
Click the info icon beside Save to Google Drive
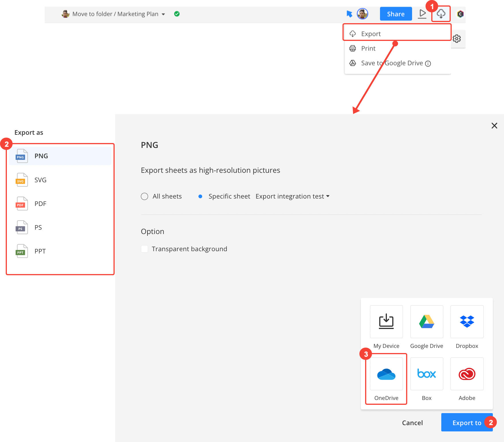point(428,64)
